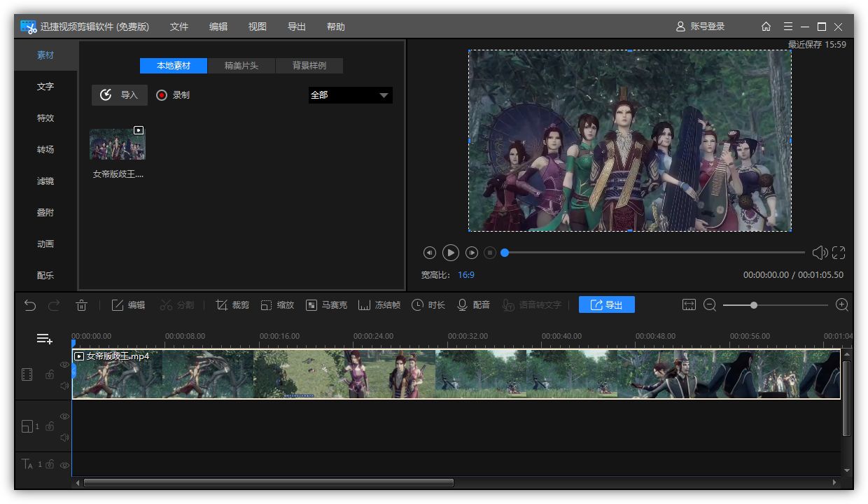Image resolution: width=868 pixels, height=504 pixels.
Task: Select the 女帝版歧王.mp4 timeline clip
Action: pyautogui.click(x=456, y=374)
